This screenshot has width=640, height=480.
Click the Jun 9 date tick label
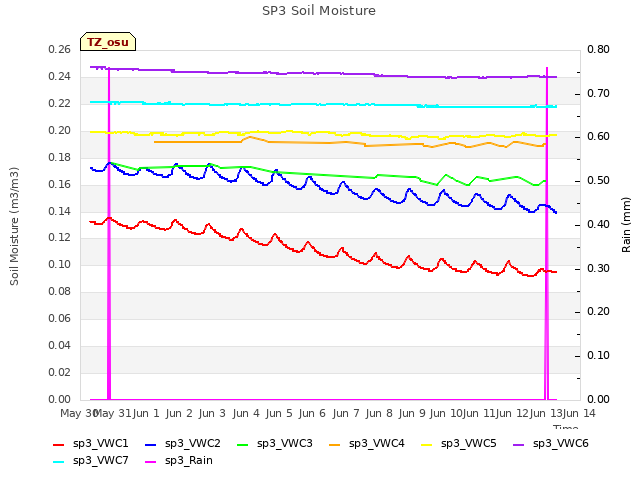pos(412,413)
